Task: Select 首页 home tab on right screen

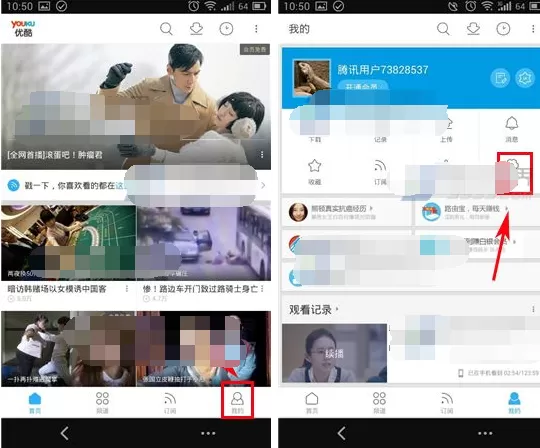Action: 312,403
